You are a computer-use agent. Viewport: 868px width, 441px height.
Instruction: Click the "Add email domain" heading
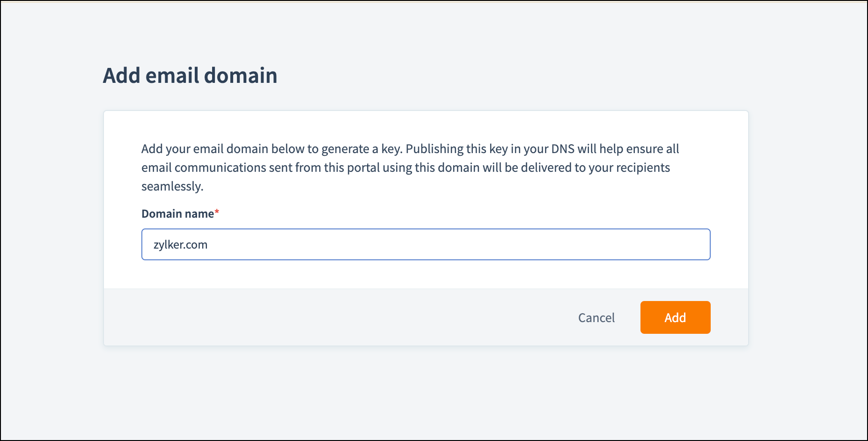tap(190, 75)
